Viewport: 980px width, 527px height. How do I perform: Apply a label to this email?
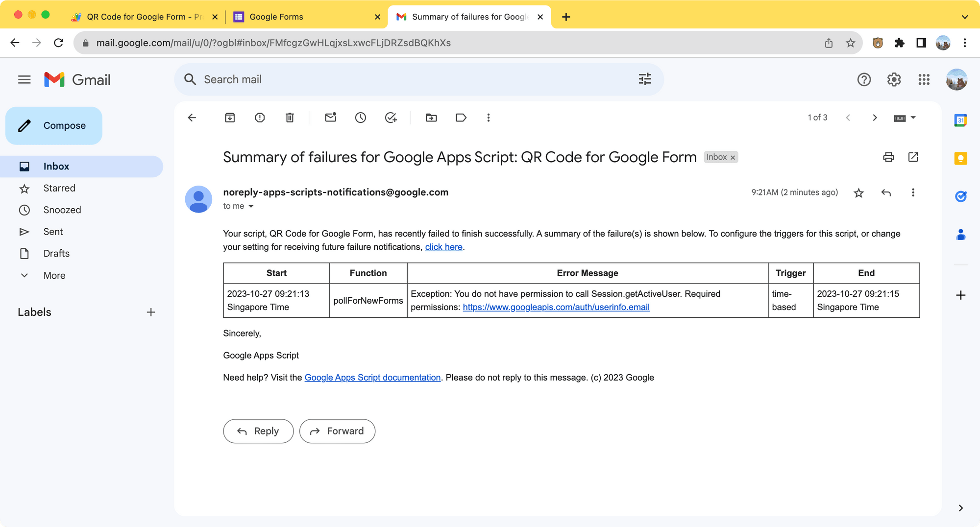click(x=461, y=118)
